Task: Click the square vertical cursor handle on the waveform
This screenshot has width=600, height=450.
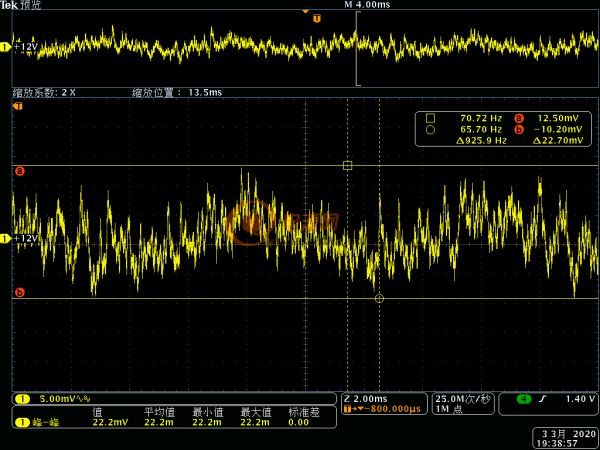Action: click(347, 165)
